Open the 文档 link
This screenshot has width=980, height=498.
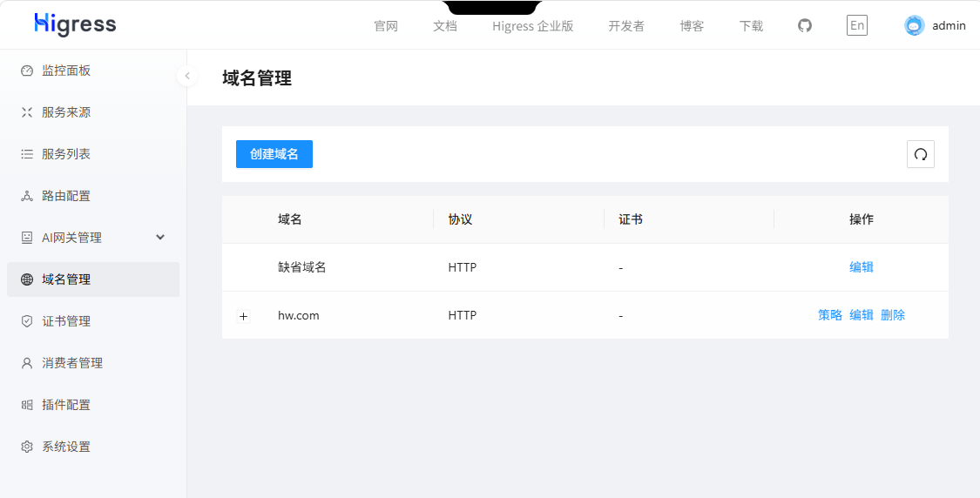[x=445, y=26]
